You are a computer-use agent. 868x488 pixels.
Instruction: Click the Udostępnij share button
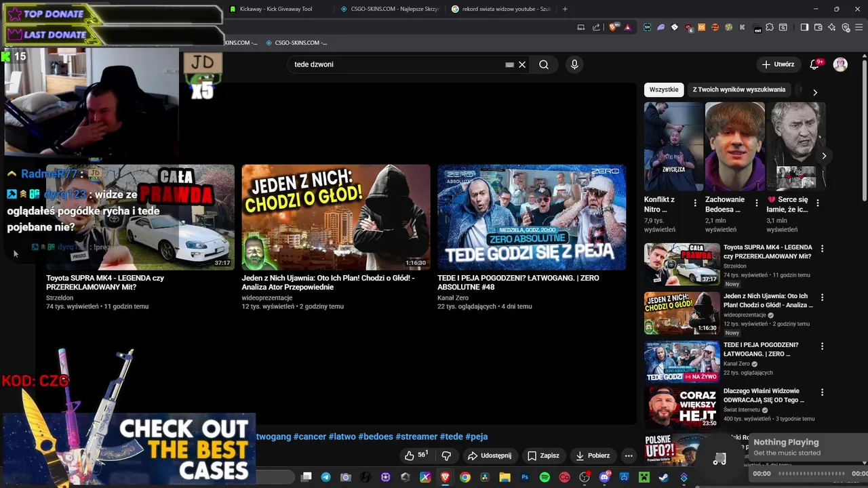[490, 455]
